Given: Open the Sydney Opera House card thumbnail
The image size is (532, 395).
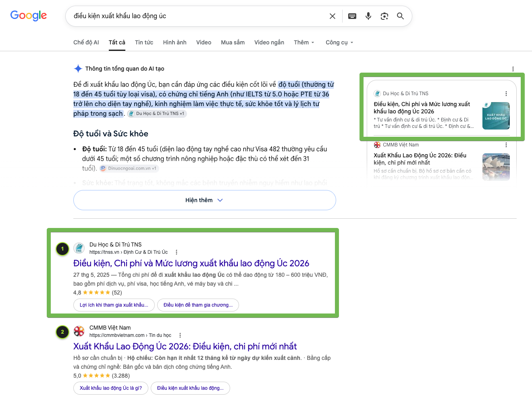Looking at the screenshot, I should [496, 167].
